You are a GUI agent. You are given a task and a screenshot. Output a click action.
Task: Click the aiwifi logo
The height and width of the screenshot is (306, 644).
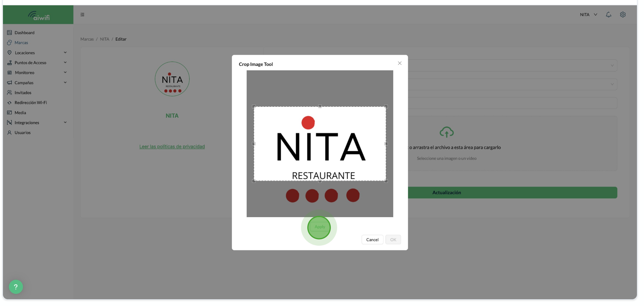(39, 15)
